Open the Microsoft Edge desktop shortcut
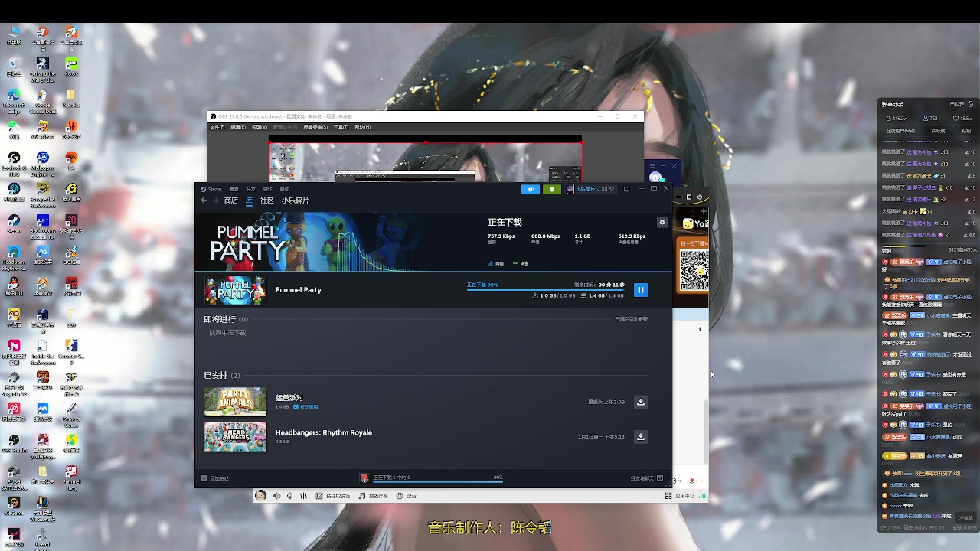This screenshot has width=980, height=551. click(14, 100)
